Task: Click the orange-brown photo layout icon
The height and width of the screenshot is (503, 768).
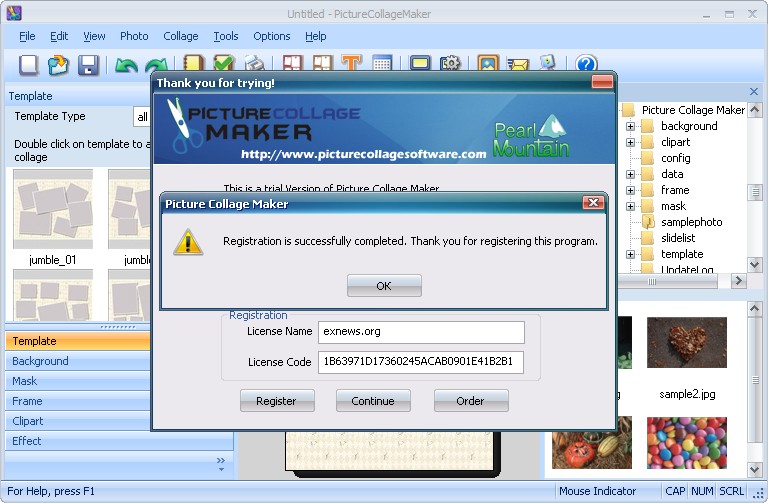Action: click(x=322, y=64)
